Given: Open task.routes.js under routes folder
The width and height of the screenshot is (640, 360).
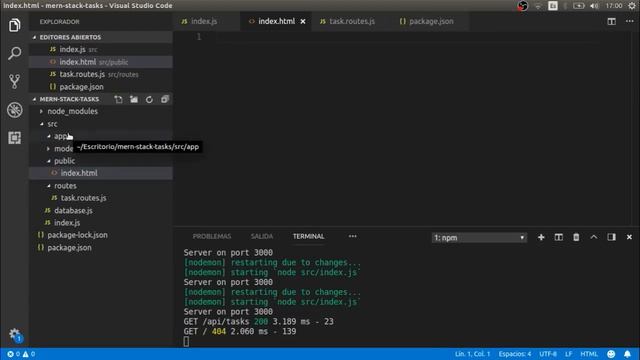Looking at the screenshot, I should pyautogui.click(x=100, y=198).
